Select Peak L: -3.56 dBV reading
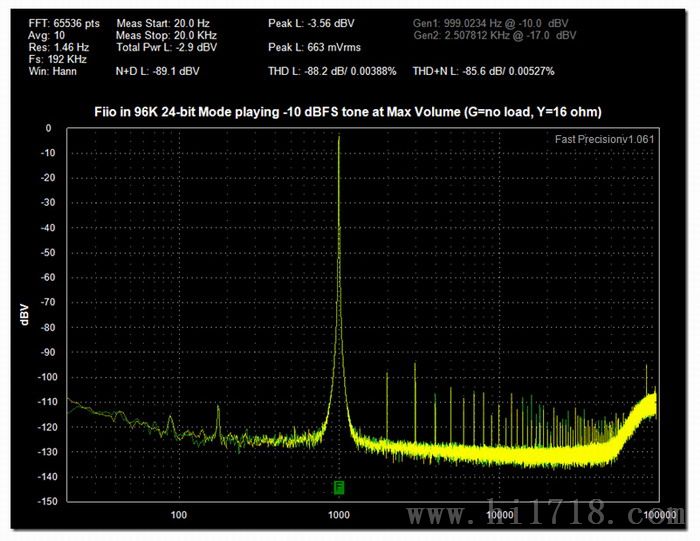Screen dimensions: 700x541 coord(311,23)
